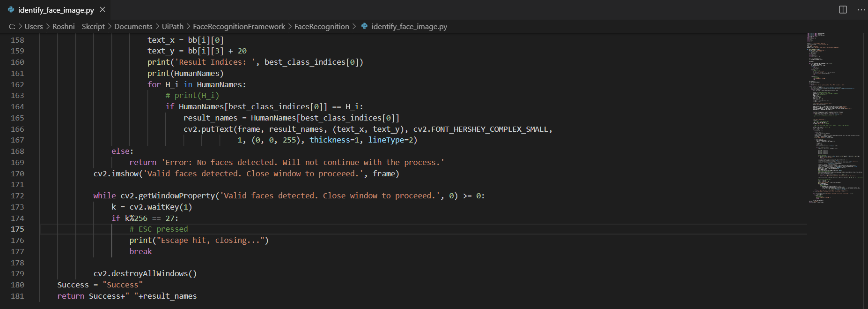Select line number 175 in the gutter
The image size is (868, 309).
pos(17,229)
